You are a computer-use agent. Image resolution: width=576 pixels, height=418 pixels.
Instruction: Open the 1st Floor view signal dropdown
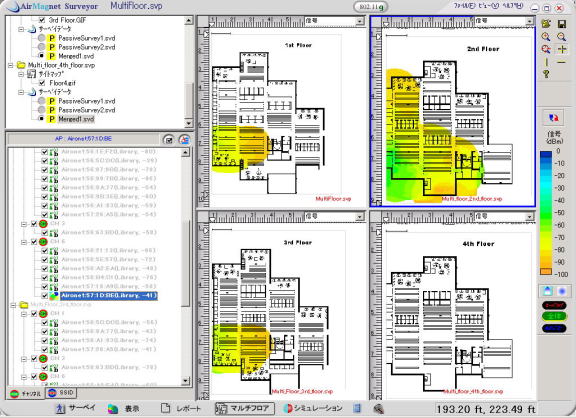360,21
